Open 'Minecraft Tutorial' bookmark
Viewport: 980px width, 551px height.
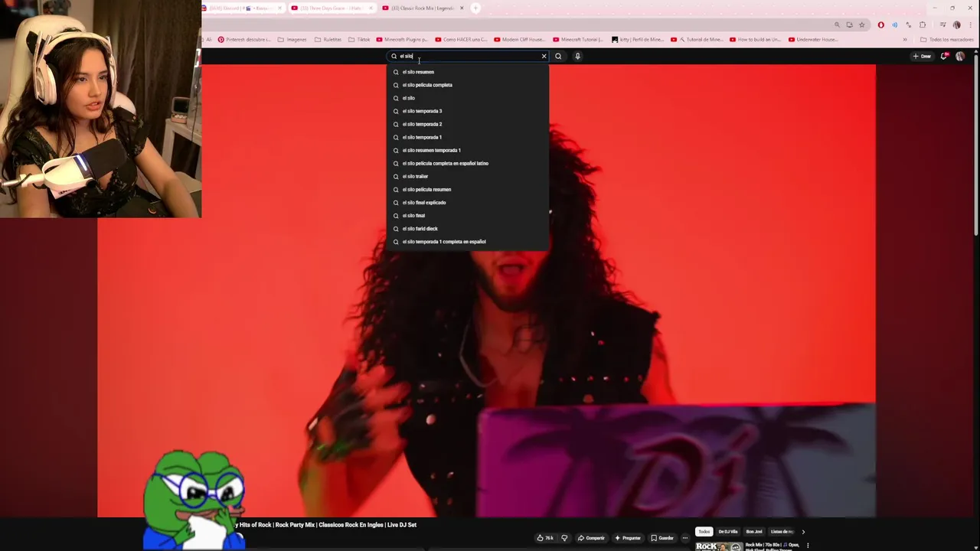click(579, 40)
